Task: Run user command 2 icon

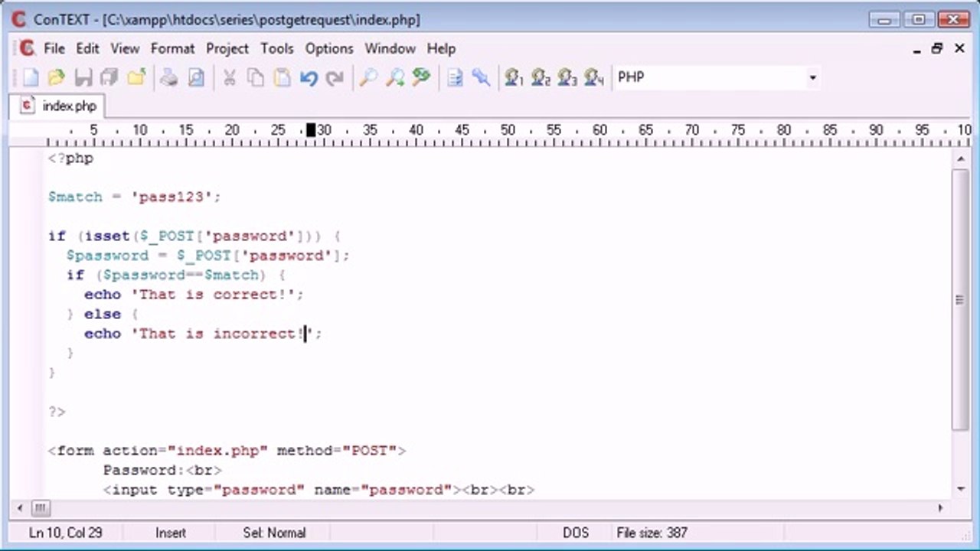Action: click(541, 77)
